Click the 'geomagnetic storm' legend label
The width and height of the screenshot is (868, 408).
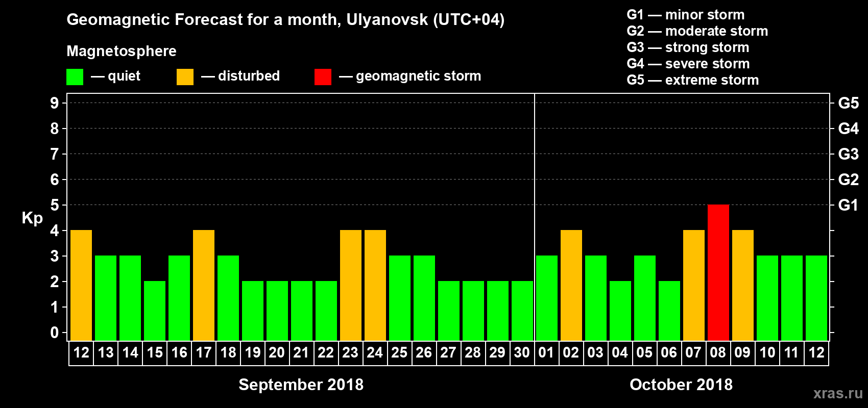418,76
